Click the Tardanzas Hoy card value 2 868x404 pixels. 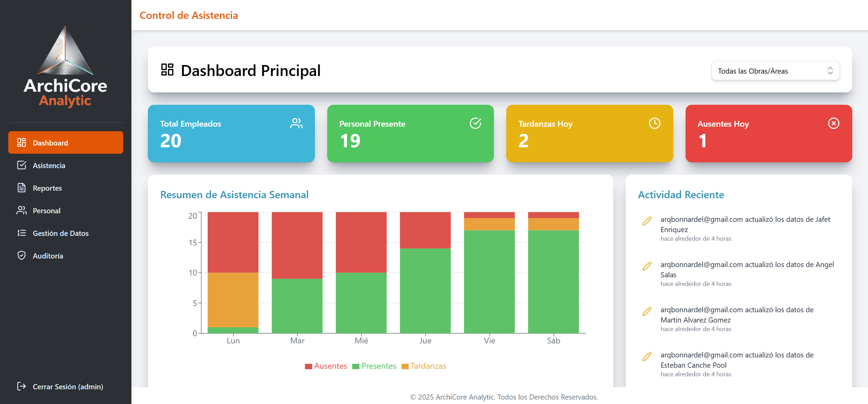click(523, 141)
